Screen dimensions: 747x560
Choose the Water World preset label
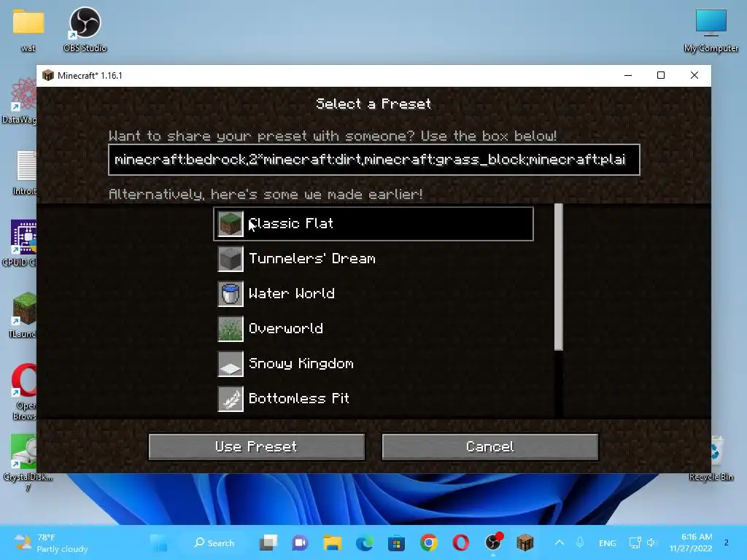(x=292, y=293)
